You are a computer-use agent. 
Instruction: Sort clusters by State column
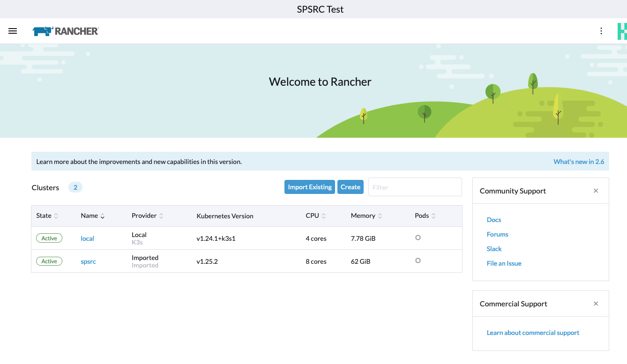(47, 215)
